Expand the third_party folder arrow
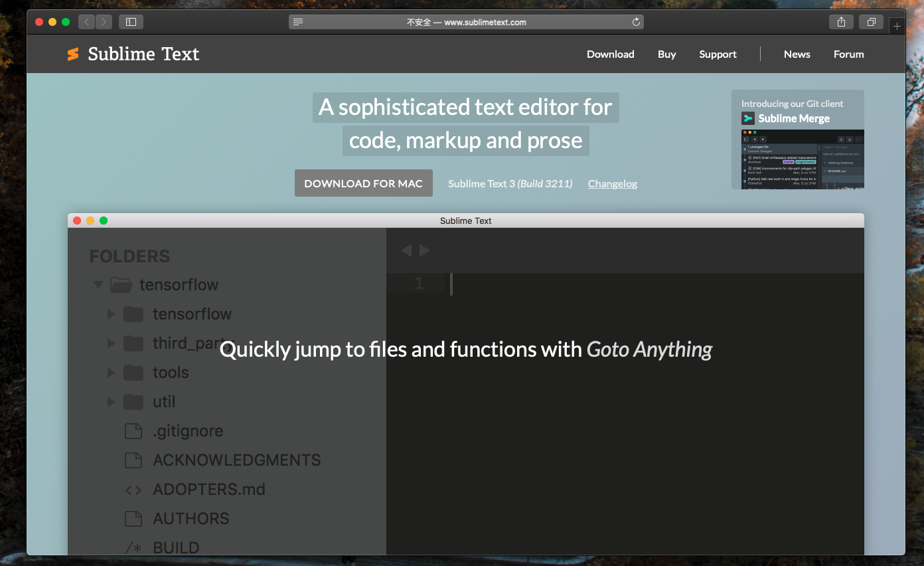 coord(112,343)
